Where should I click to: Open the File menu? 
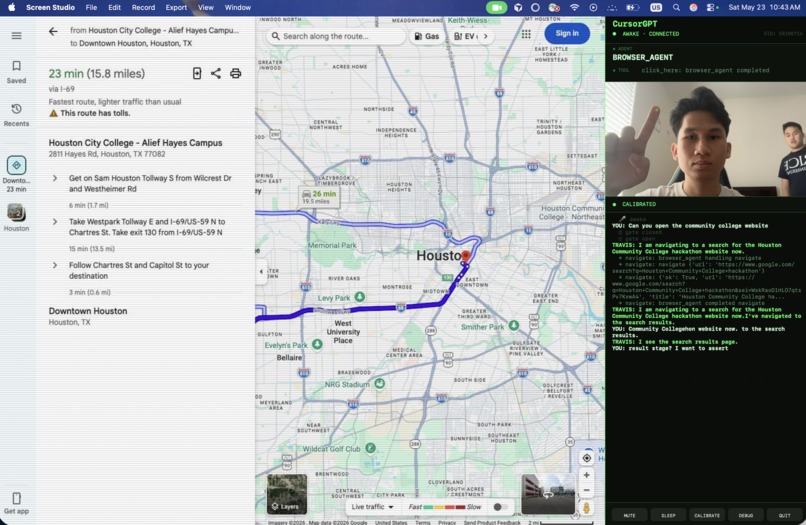[x=91, y=7]
